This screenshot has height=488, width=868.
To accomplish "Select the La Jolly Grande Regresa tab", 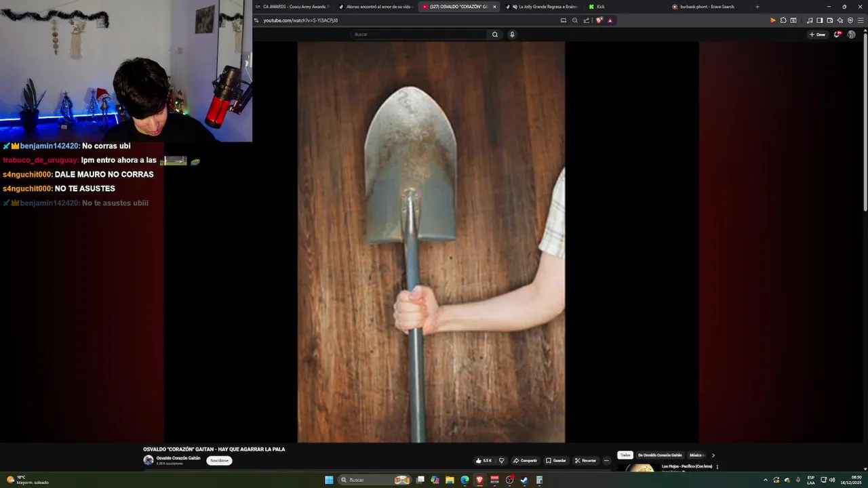I will point(542,7).
